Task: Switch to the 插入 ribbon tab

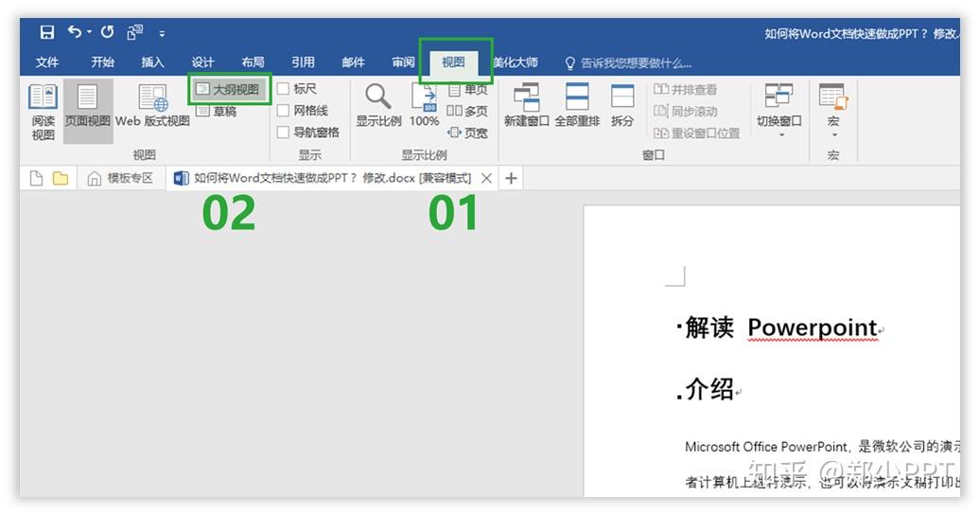Action: (x=152, y=62)
